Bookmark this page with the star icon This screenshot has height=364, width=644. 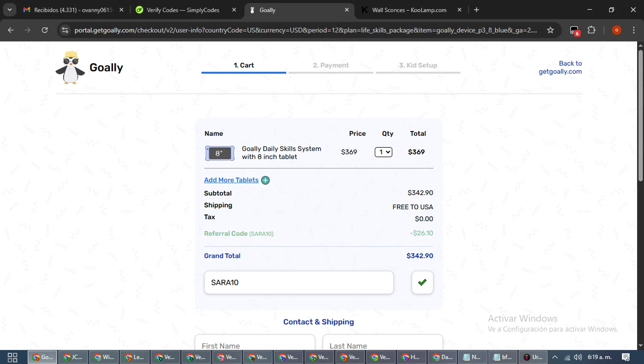coord(550,30)
